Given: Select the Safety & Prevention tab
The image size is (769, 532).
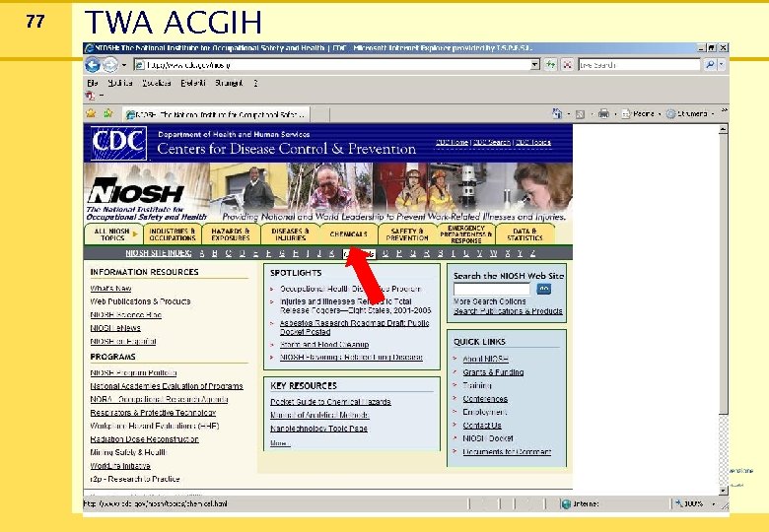Looking at the screenshot, I should [407, 234].
